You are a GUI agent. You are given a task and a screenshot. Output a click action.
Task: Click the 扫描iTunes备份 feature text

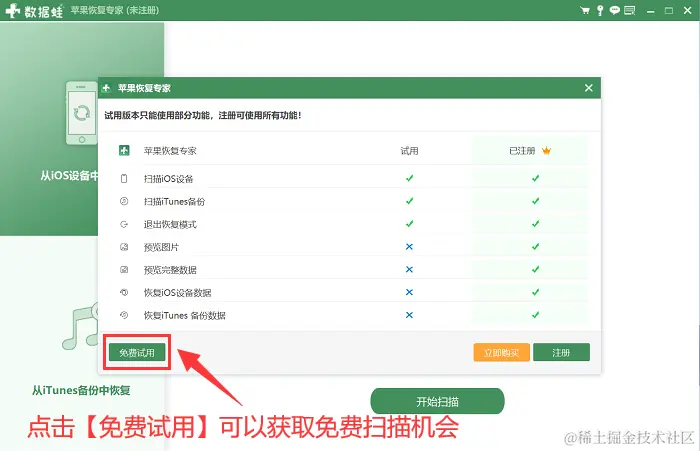pos(174,202)
